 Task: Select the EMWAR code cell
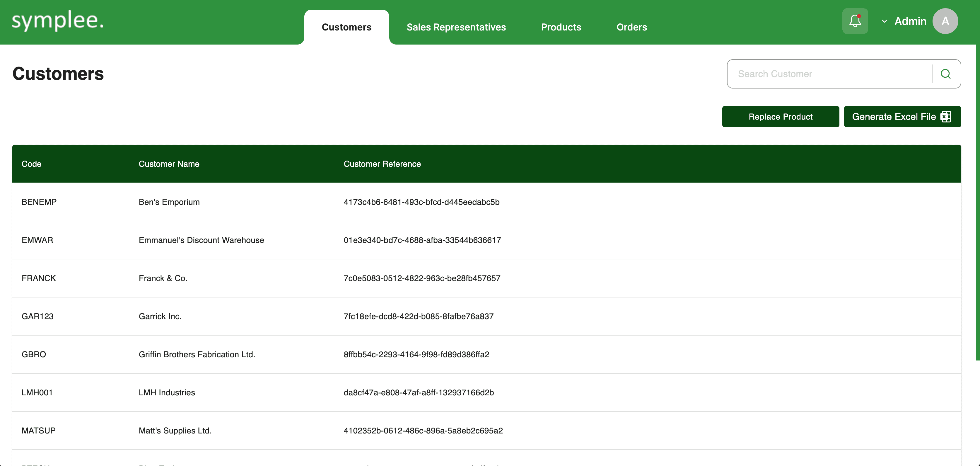pos(37,240)
